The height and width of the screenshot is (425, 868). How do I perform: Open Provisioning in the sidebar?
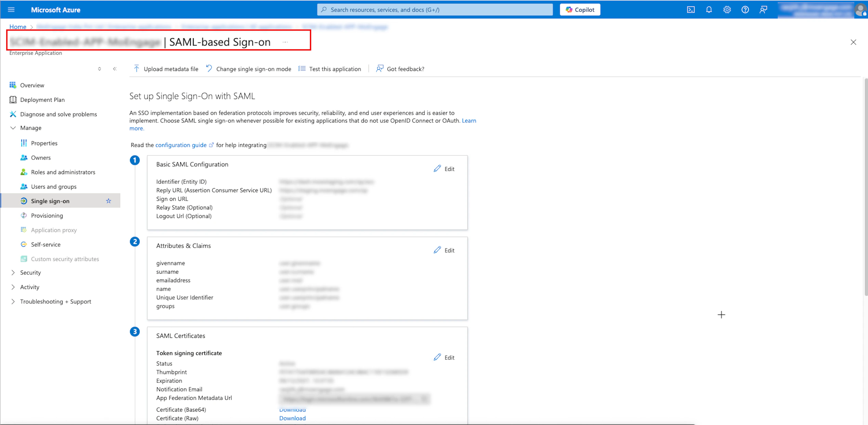(x=47, y=216)
